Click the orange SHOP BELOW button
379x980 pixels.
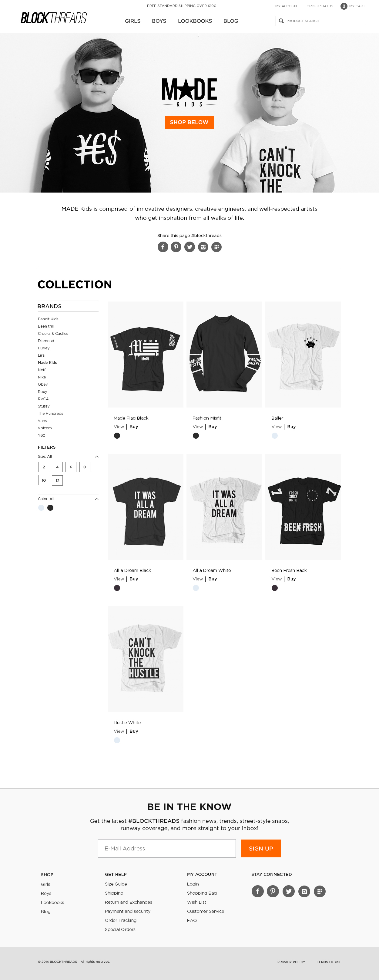pyautogui.click(x=189, y=122)
